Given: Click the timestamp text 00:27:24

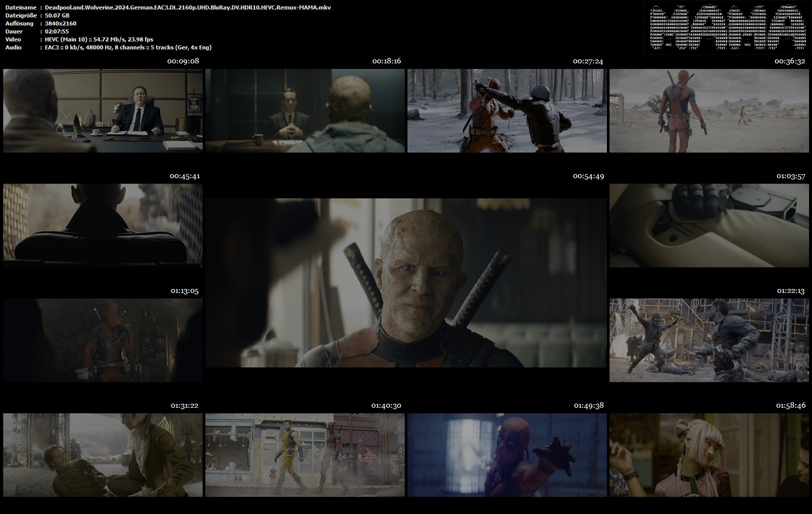Looking at the screenshot, I should click(588, 61).
